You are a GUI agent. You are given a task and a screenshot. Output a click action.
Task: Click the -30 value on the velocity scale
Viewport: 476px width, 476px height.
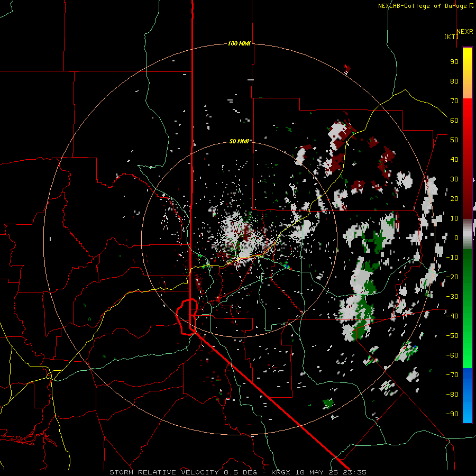(452, 297)
